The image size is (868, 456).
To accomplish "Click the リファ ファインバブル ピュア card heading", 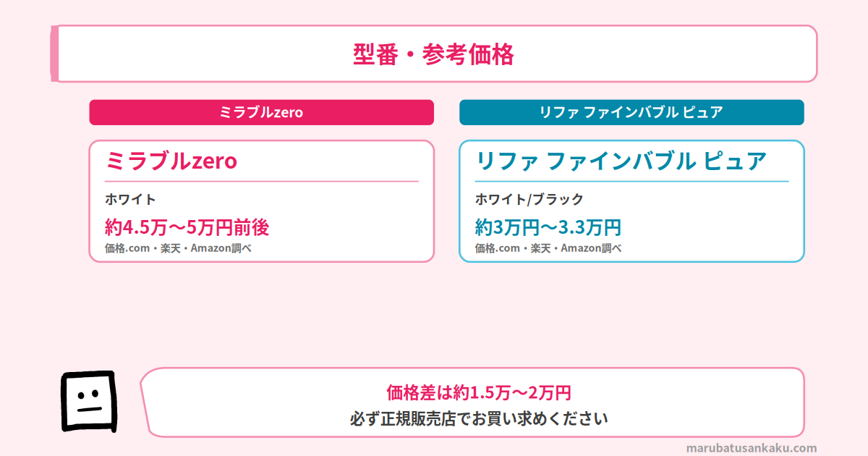I will [x=621, y=161].
